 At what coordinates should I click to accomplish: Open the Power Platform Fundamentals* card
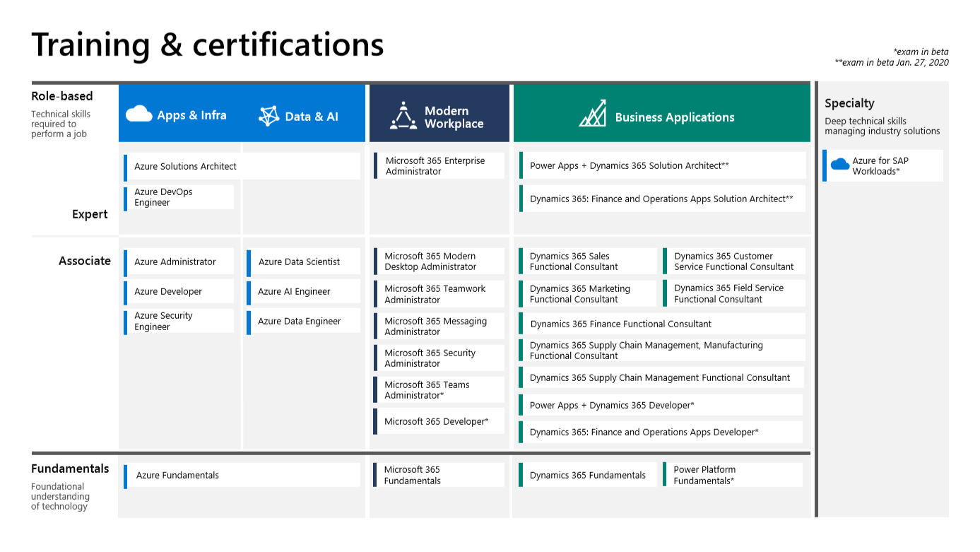pos(733,475)
